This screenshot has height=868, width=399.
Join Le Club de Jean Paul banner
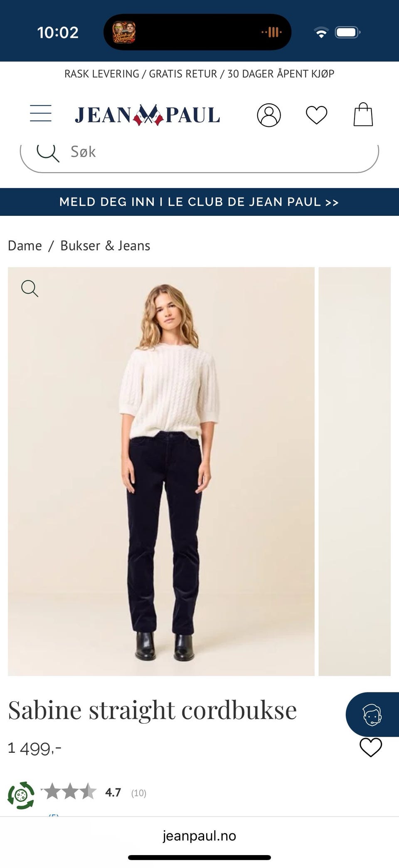click(x=199, y=202)
